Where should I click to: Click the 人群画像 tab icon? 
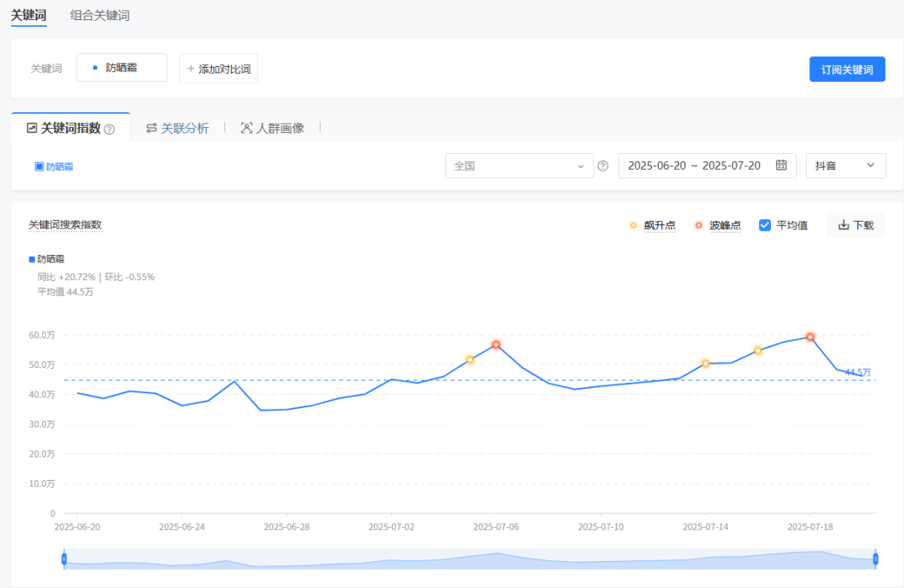[x=246, y=128]
